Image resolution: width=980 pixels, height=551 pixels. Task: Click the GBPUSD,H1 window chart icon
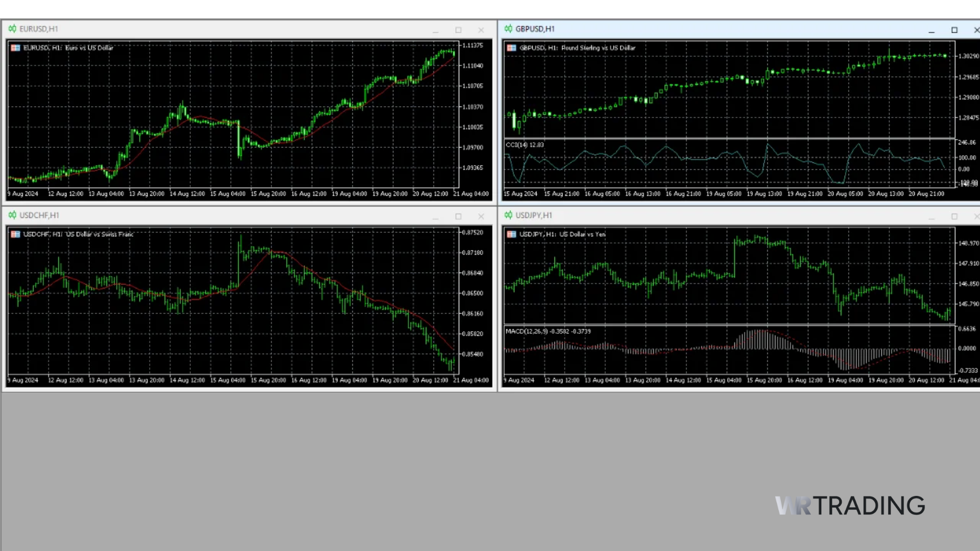[x=508, y=29]
